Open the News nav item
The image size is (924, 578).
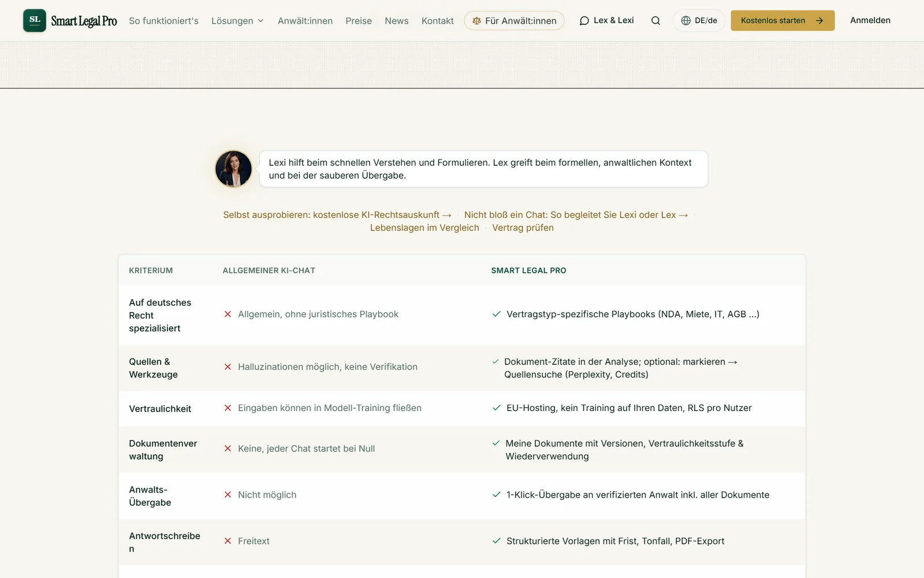[x=397, y=21]
